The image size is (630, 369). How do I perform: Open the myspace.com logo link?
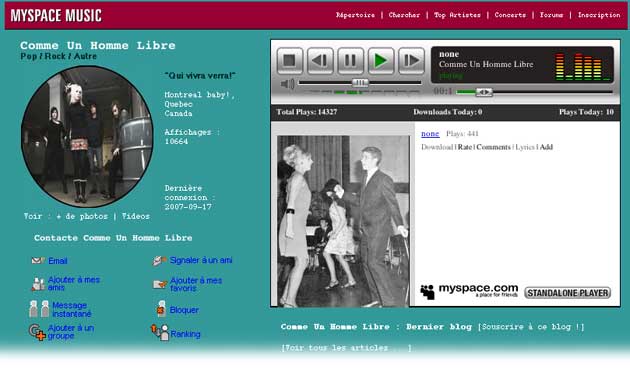478,290
